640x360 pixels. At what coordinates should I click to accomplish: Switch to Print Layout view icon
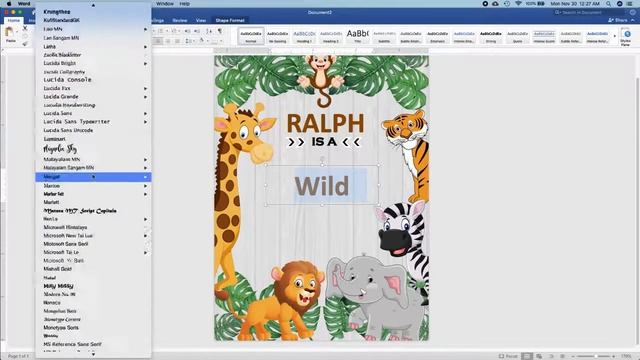(x=527, y=356)
